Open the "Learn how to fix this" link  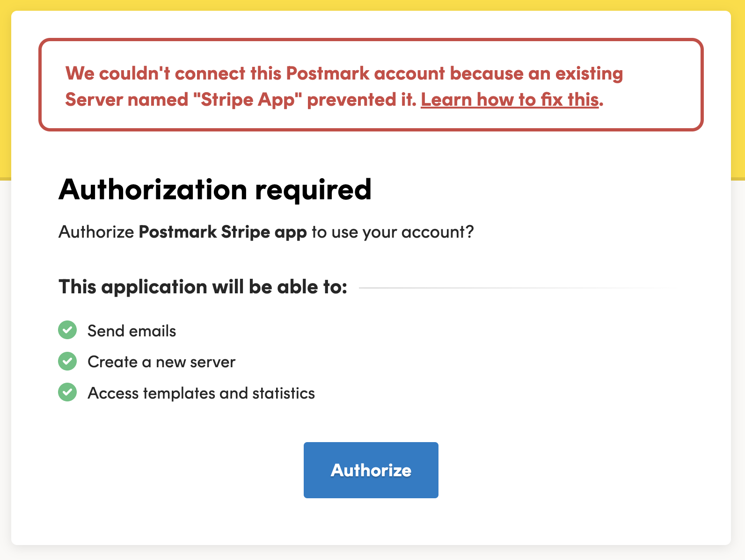(510, 100)
